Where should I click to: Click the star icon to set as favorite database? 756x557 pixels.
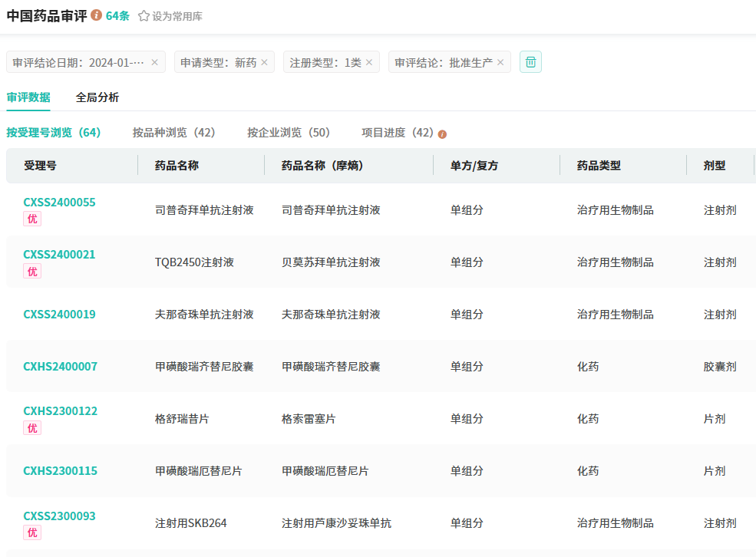point(144,16)
